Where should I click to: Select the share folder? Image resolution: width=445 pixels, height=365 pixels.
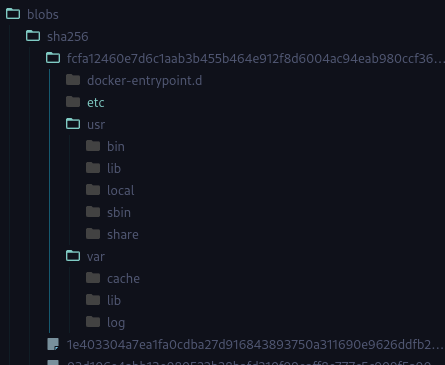coord(123,235)
